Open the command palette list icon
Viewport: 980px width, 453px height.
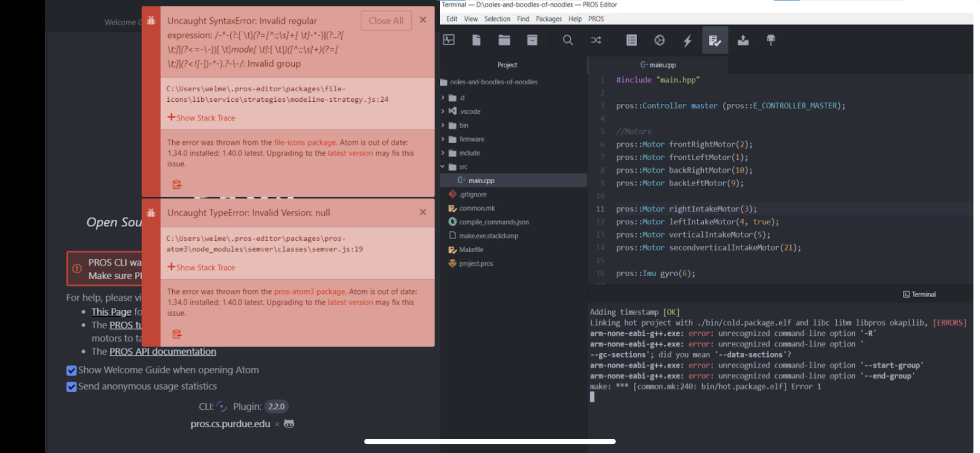[632, 40]
